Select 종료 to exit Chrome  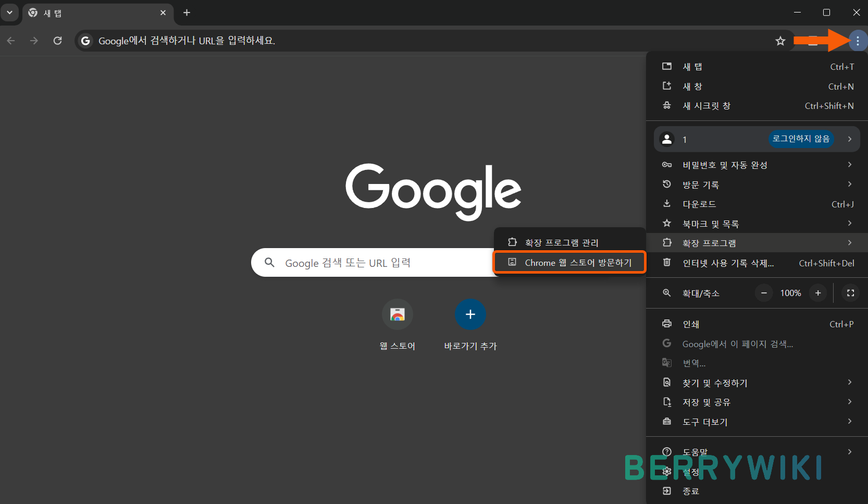click(x=757, y=491)
